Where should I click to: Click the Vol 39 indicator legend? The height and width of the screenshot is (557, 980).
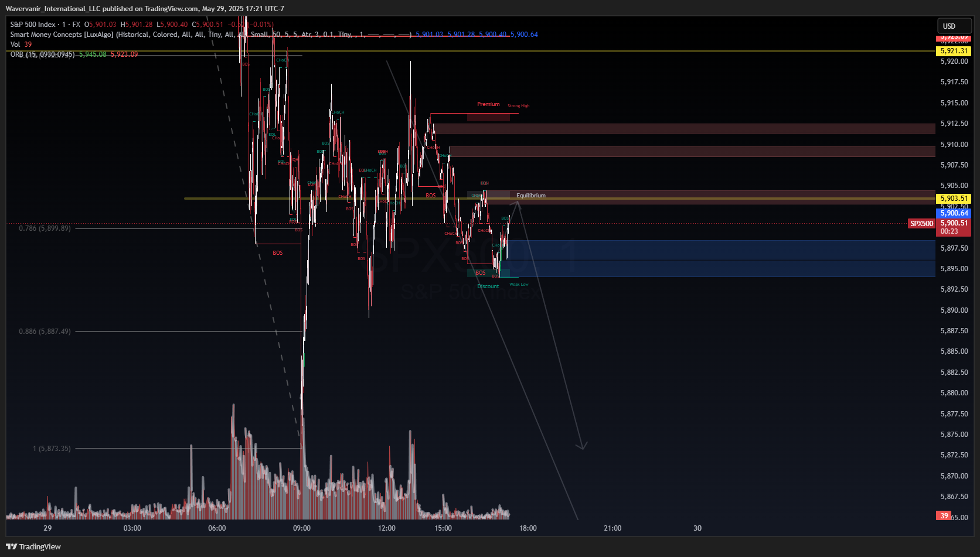click(x=21, y=45)
